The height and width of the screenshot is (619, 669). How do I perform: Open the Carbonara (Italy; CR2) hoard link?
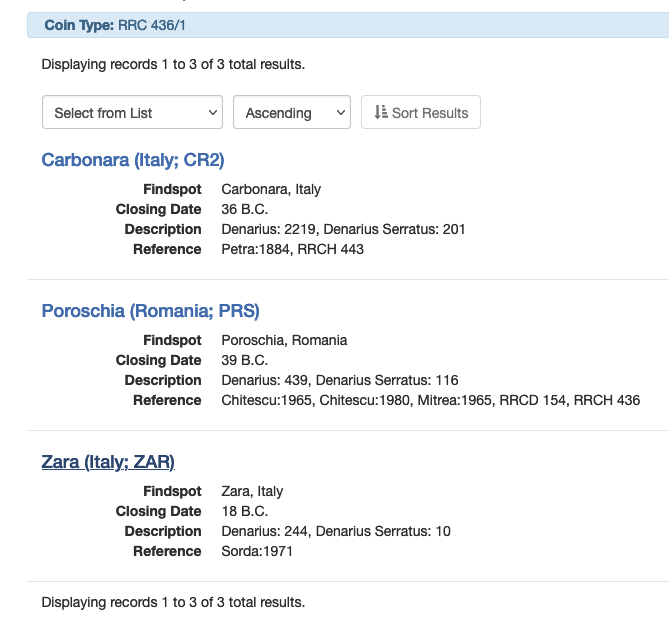(133, 160)
